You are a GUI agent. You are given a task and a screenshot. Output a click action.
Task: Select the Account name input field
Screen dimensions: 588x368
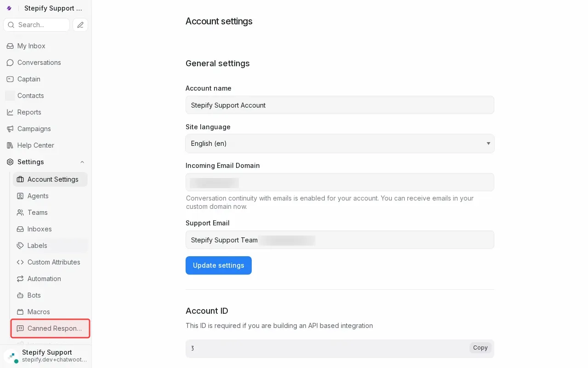340,105
